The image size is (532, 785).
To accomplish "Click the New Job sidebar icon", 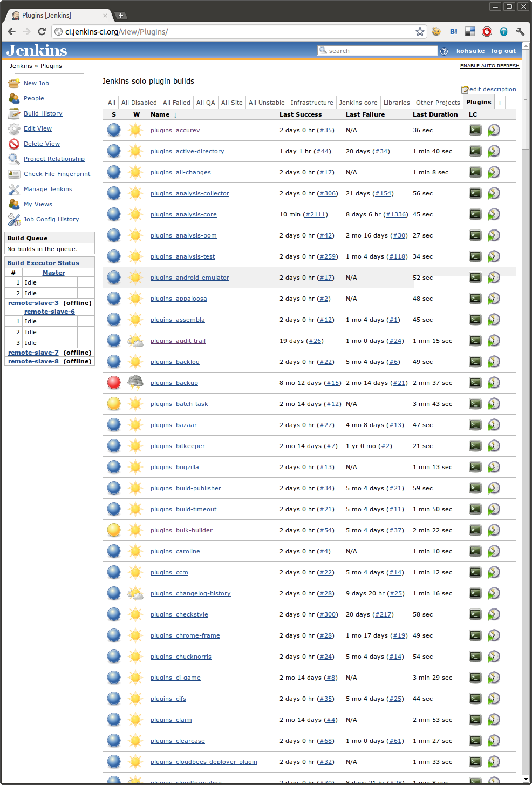I will (14, 83).
